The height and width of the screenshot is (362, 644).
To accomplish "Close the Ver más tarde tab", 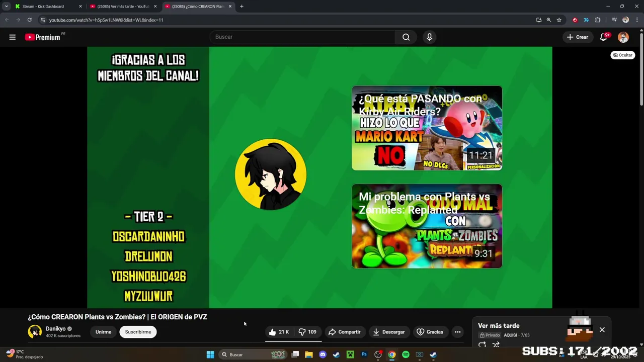I will point(155,7).
